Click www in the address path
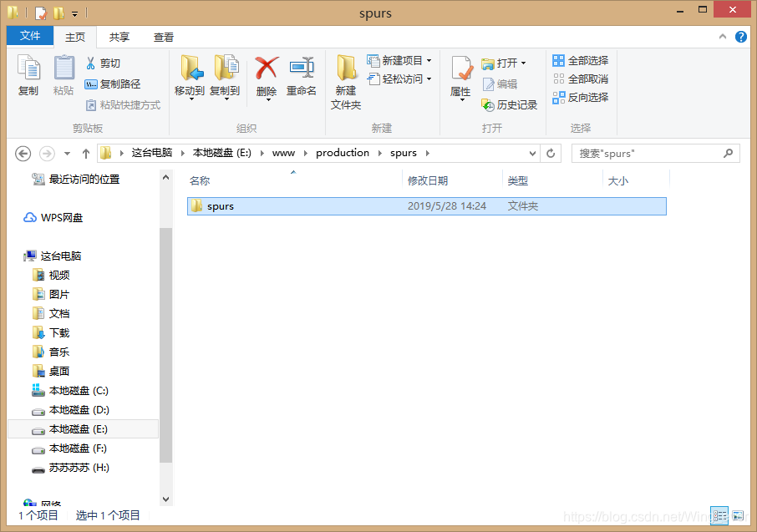Screen dimensions: 757x532 [284, 153]
